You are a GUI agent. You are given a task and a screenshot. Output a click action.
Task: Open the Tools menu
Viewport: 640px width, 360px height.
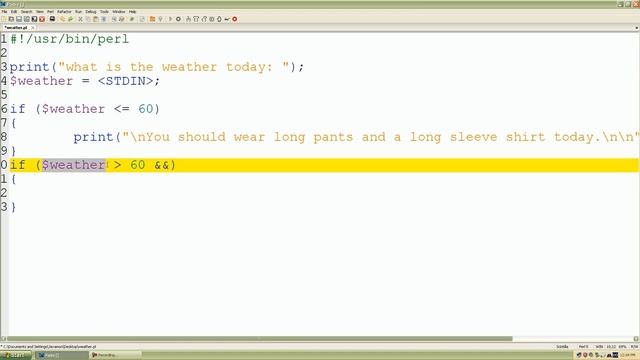coord(104,12)
